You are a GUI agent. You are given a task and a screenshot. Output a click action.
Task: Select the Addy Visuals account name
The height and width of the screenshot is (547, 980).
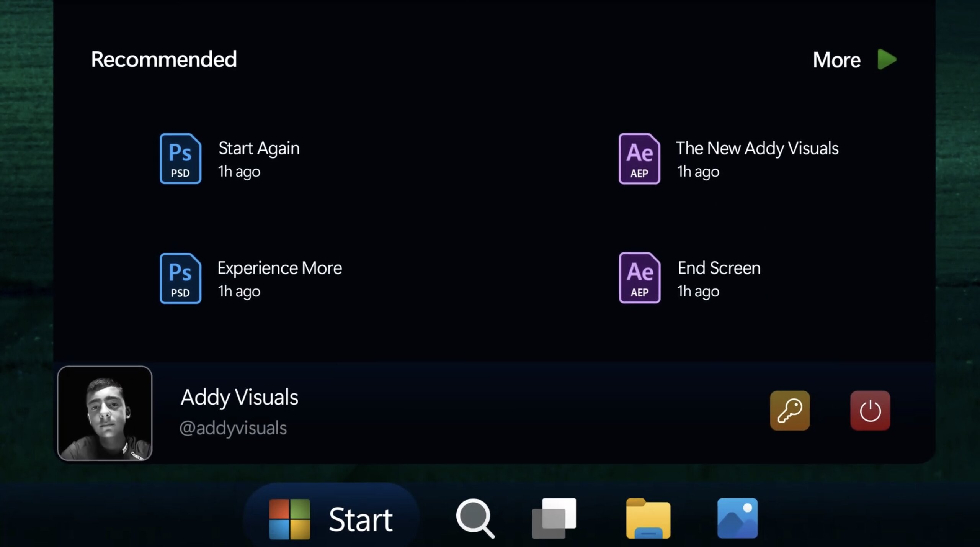(x=239, y=397)
